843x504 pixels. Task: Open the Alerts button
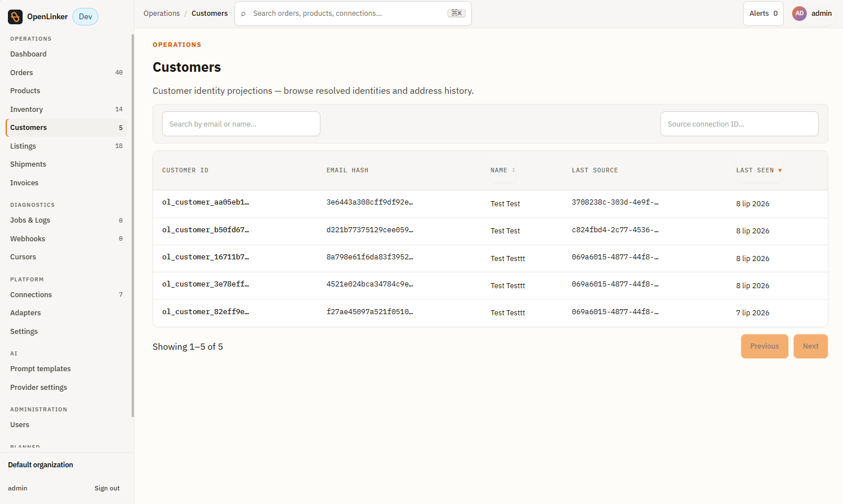[x=763, y=14]
